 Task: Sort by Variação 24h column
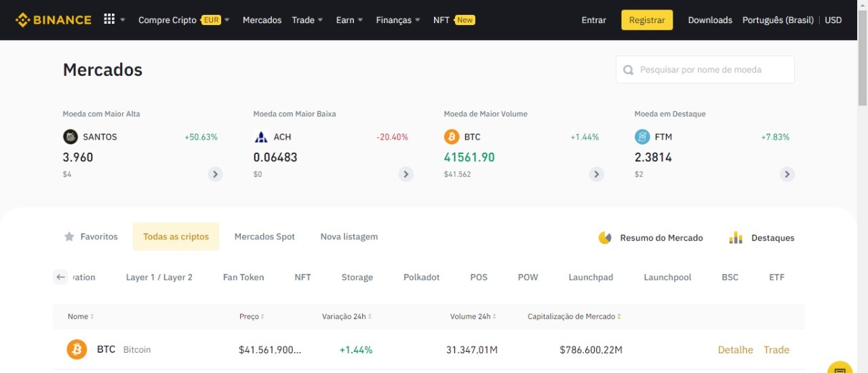point(347,317)
